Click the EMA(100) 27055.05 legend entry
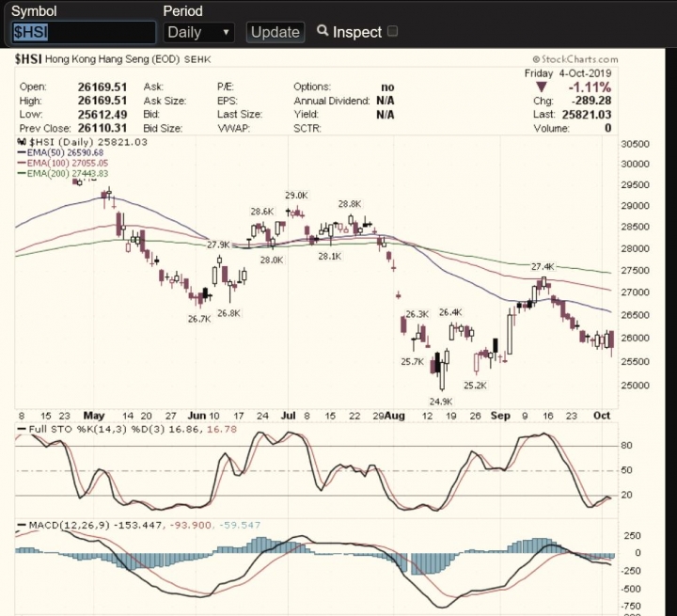Viewport: 677px width, 616px height. pyautogui.click(x=63, y=163)
